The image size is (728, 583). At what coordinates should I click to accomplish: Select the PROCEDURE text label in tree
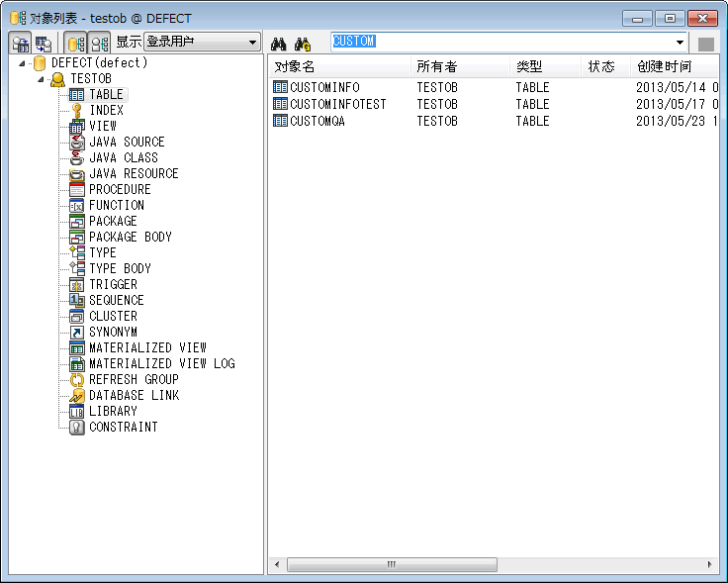click(120, 189)
